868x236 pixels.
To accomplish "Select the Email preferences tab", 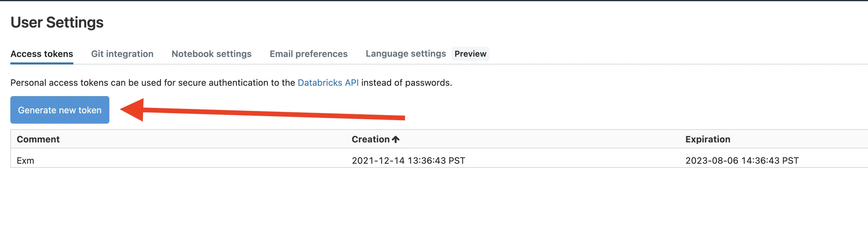I will coord(308,54).
